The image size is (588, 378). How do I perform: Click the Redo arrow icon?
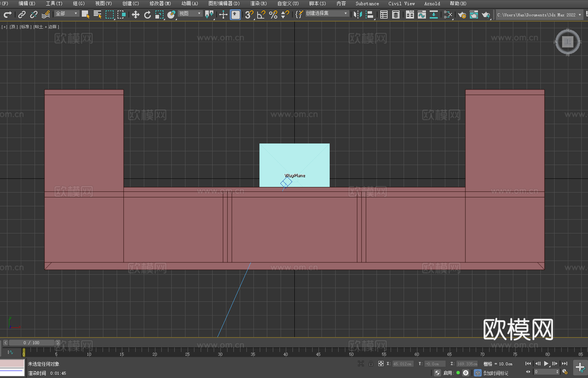(x=7, y=14)
